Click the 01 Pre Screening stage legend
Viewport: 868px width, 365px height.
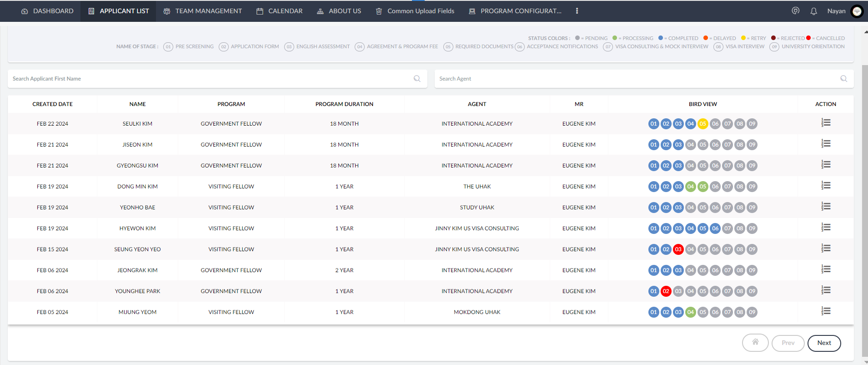pyautogui.click(x=188, y=46)
